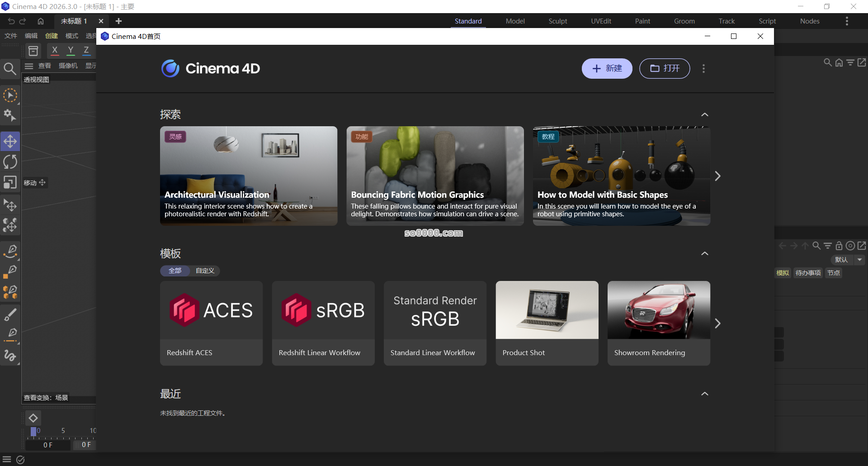Add a new document tab with plus

click(118, 21)
